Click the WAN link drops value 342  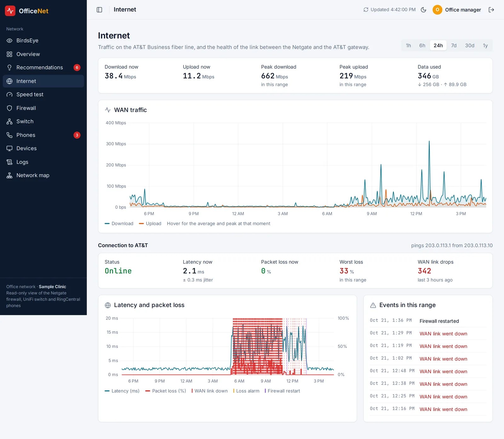pos(424,271)
